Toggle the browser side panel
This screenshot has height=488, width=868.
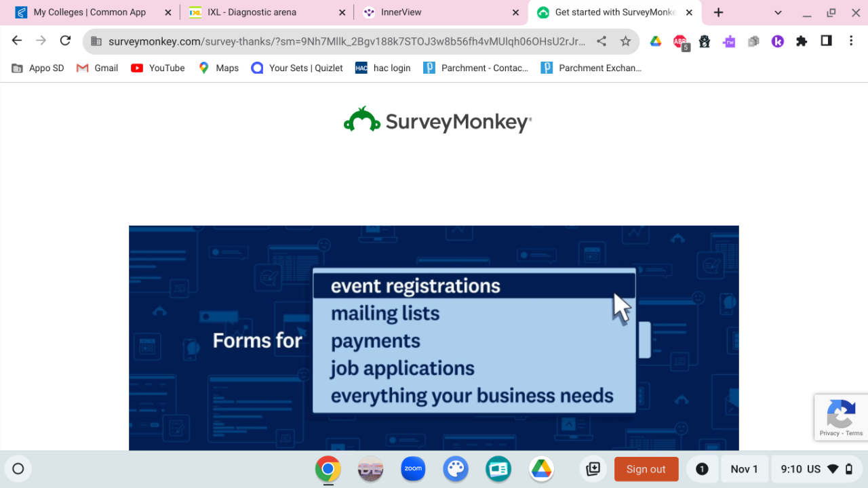click(826, 41)
